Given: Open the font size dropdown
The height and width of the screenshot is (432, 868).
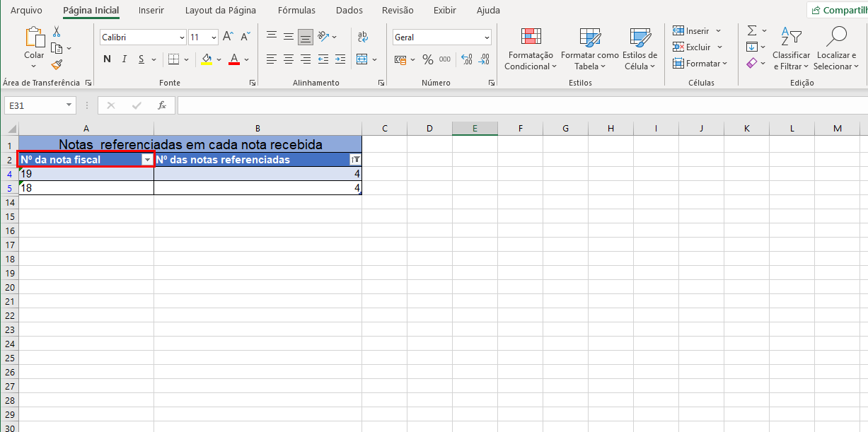Looking at the screenshot, I should [x=214, y=37].
